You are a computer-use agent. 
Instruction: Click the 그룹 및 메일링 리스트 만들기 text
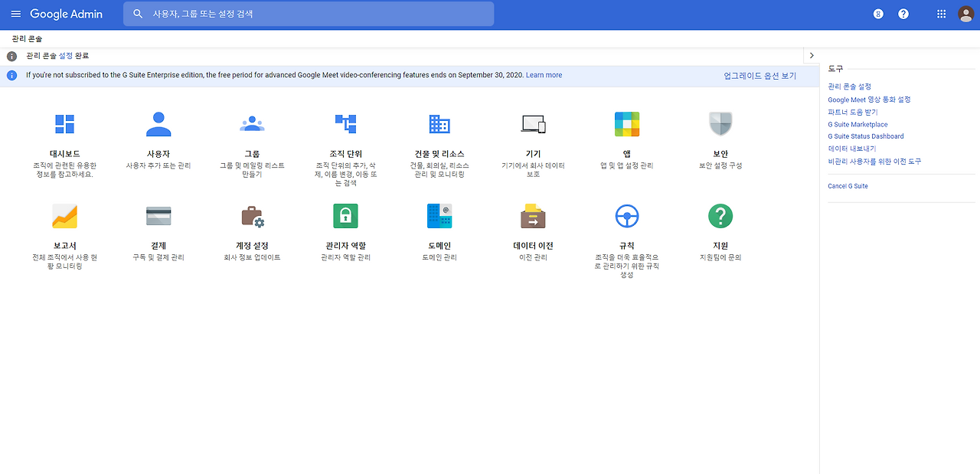[252, 170]
